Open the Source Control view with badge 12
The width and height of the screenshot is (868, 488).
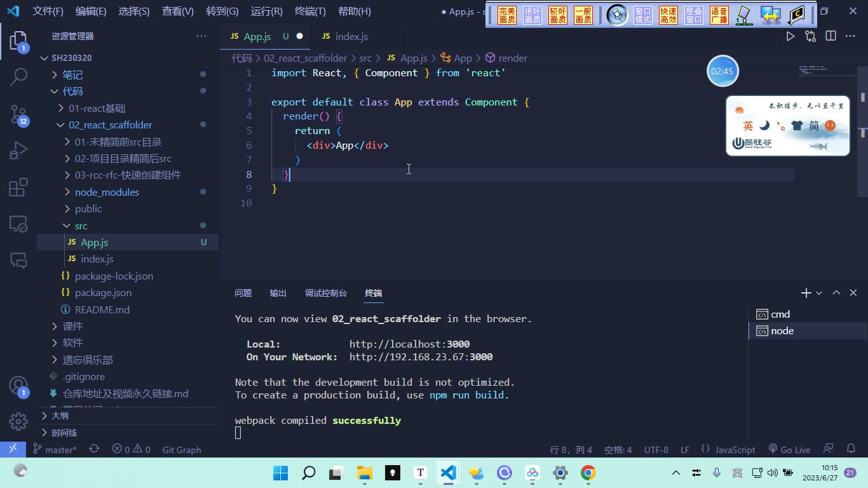pyautogui.click(x=18, y=114)
